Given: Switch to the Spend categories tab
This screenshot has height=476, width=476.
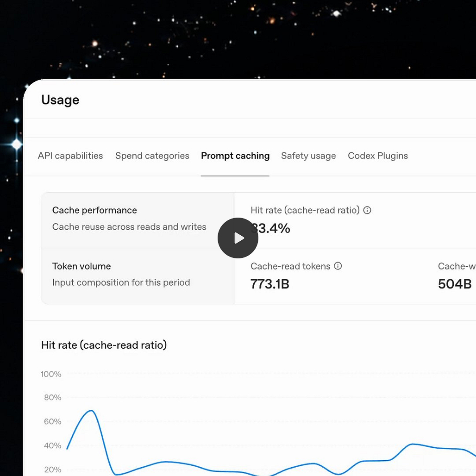Looking at the screenshot, I should 152,156.
